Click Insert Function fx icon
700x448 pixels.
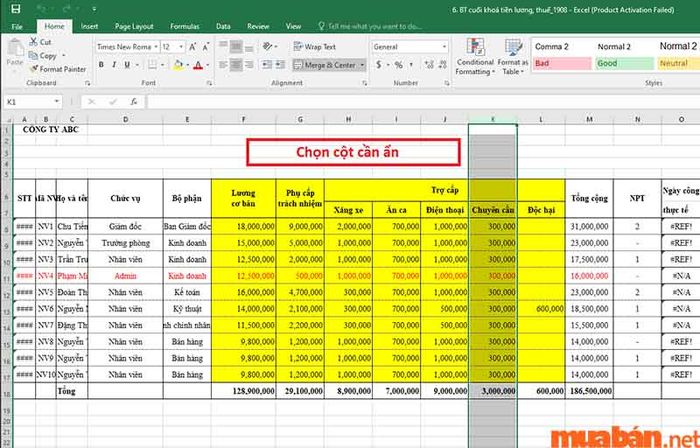click(x=133, y=102)
